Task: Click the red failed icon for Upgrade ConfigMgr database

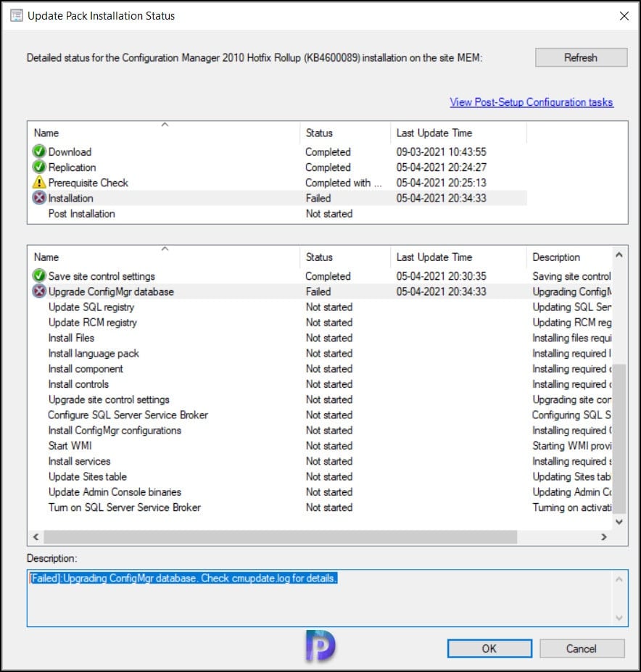Action: point(39,291)
